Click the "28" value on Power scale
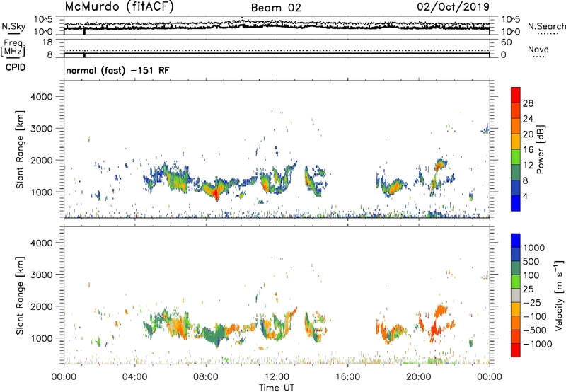 coord(528,103)
